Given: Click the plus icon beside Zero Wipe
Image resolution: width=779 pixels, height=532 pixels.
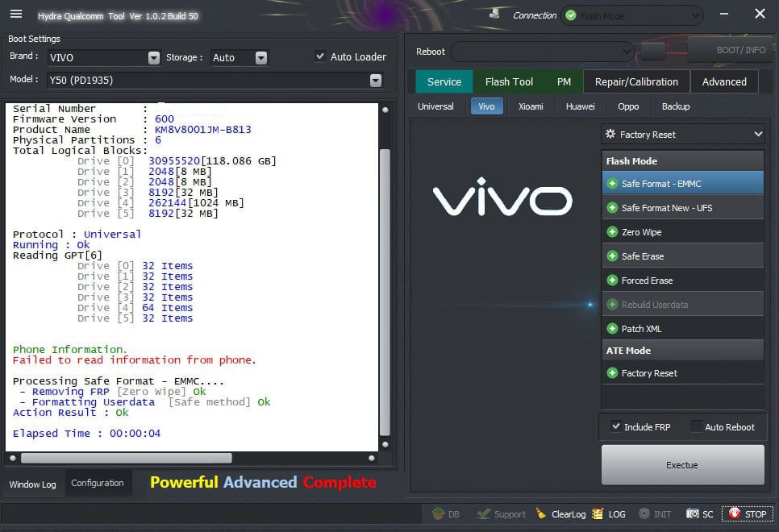Looking at the screenshot, I should [x=613, y=232].
